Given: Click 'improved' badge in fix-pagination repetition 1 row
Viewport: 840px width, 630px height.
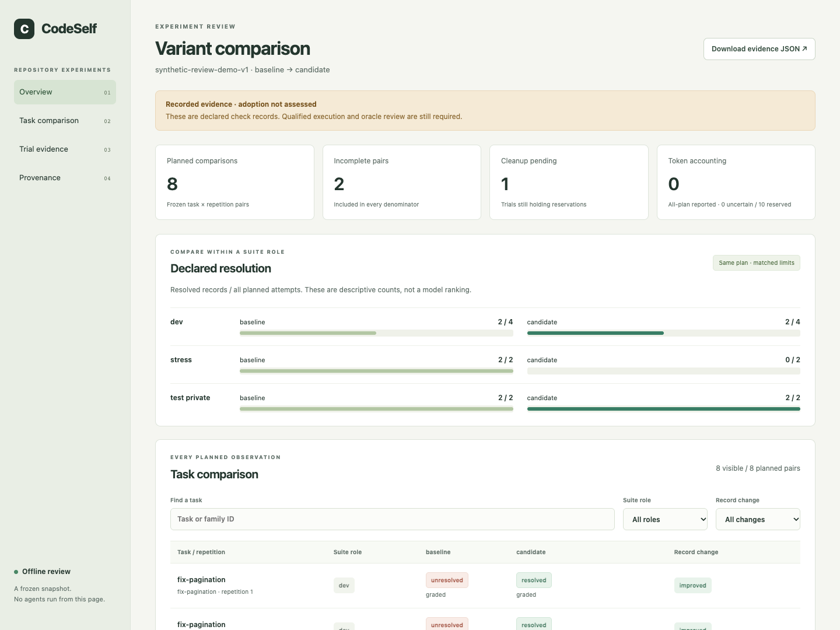Looking at the screenshot, I should coord(692,586).
